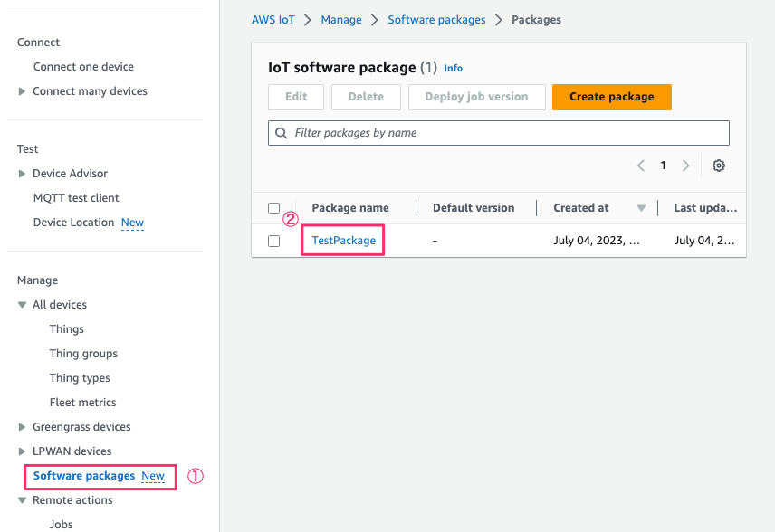Sort by the Created at column arrow
This screenshot has height=532, width=775.
[x=641, y=207]
